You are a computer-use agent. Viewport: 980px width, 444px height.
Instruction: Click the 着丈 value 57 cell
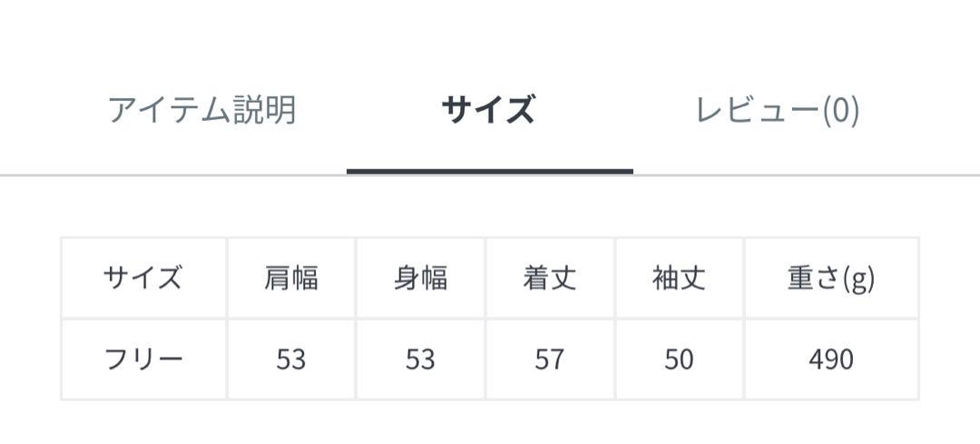(x=550, y=360)
